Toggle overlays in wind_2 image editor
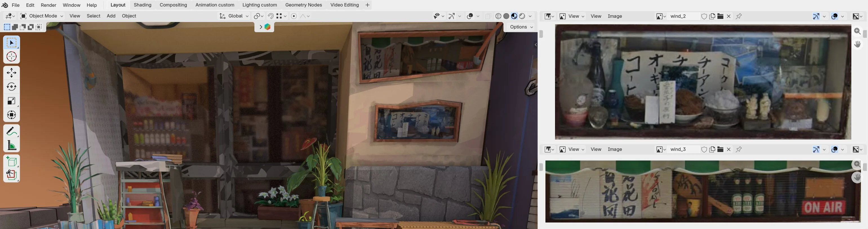 tap(835, 16)
